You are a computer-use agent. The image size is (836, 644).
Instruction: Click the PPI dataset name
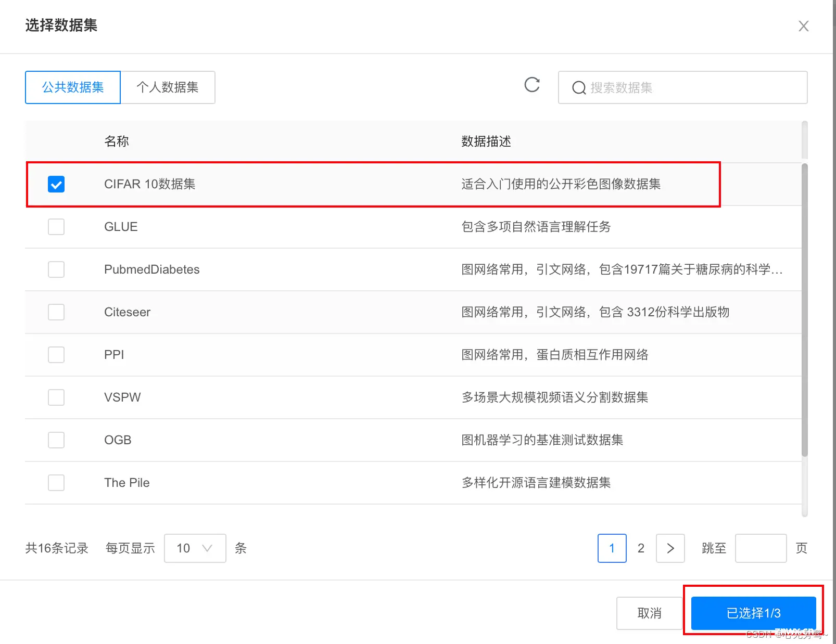coord(114,355)
